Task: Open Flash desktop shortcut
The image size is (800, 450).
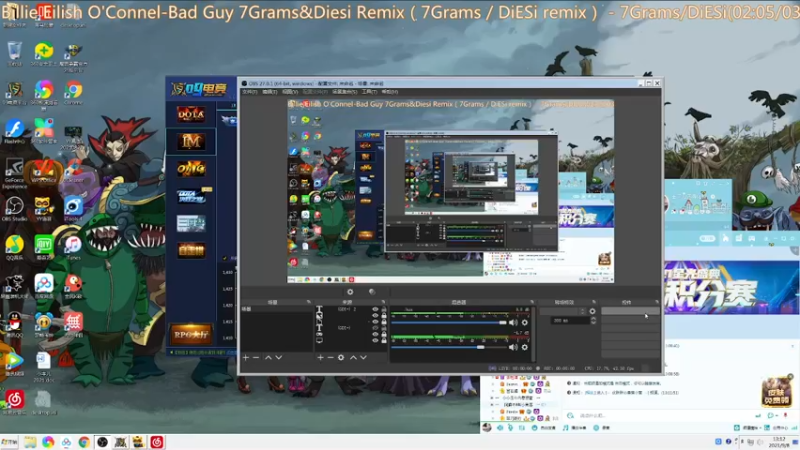Action: coord(14,131)
